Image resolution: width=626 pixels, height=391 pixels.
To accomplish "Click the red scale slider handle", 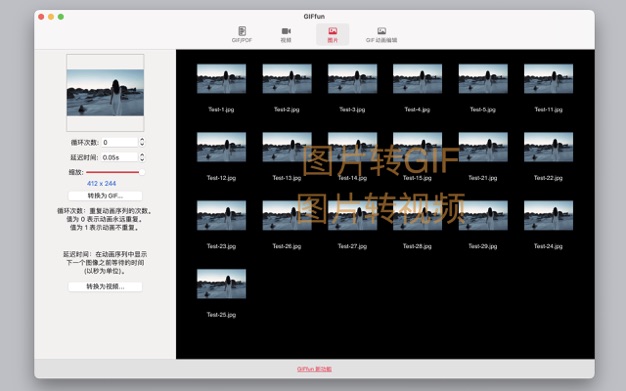I will [141, 172].
